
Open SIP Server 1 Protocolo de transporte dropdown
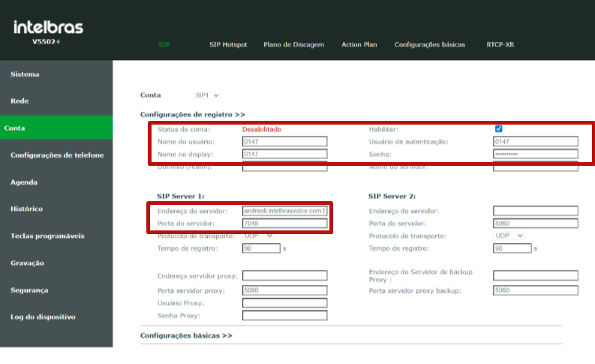pyautogui.click(x=258, y=236)
